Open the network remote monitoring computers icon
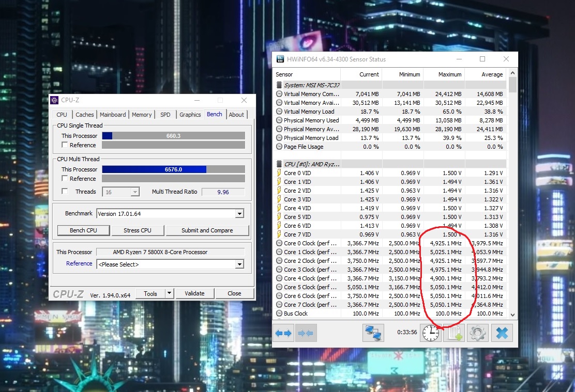This screenshot has width=575, height=392. click(373, 334)
